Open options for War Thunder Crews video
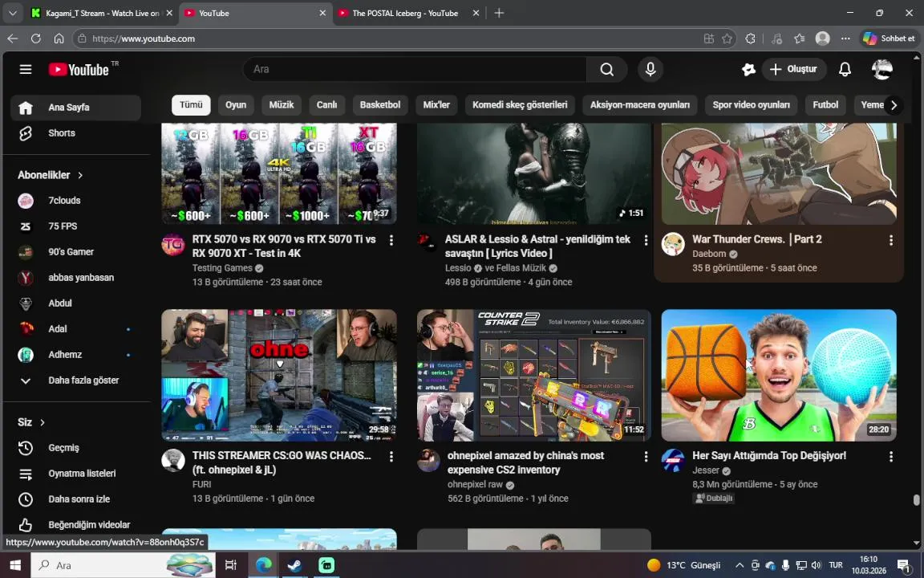Viewport: 924px width, 578px height. pos(890,240)
